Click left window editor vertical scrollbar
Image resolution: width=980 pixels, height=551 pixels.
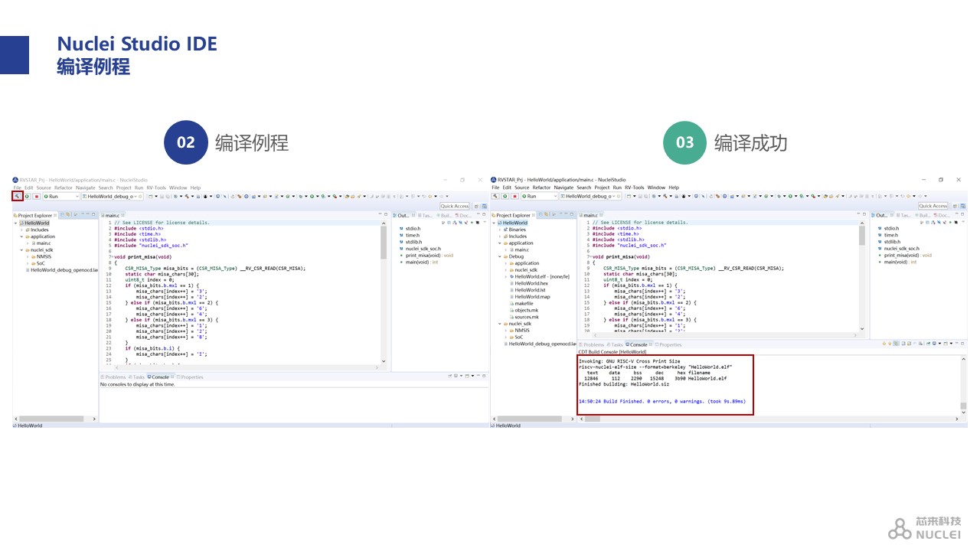[384, 291]
